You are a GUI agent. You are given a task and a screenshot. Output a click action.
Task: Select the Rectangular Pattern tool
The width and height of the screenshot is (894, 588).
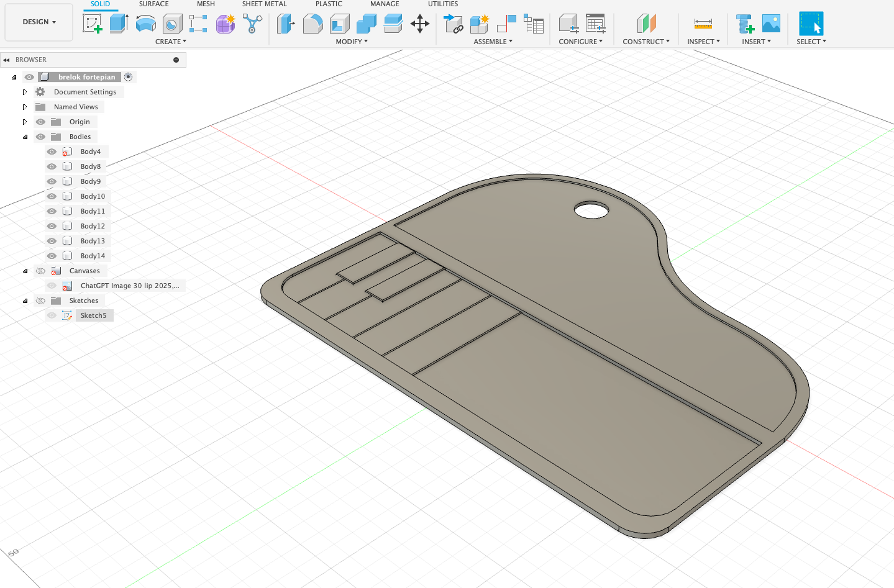(x=198, y=24)
